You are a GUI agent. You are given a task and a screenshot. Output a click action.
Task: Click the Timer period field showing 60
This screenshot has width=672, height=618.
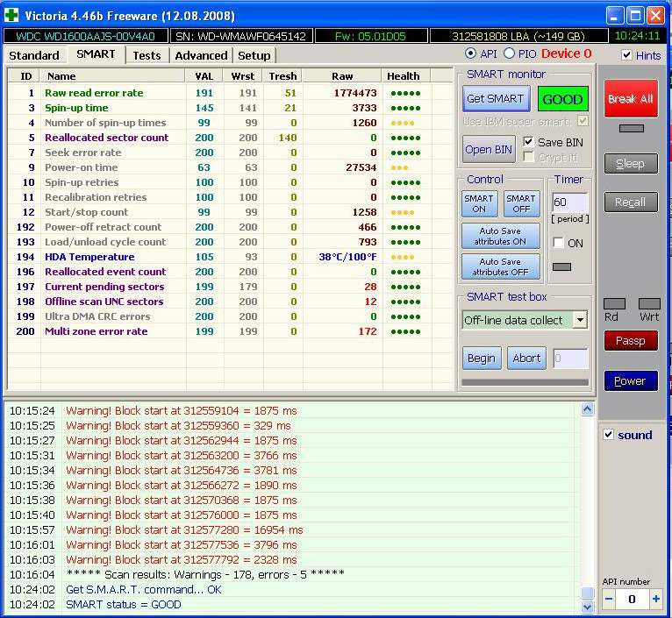coord(570,202)
